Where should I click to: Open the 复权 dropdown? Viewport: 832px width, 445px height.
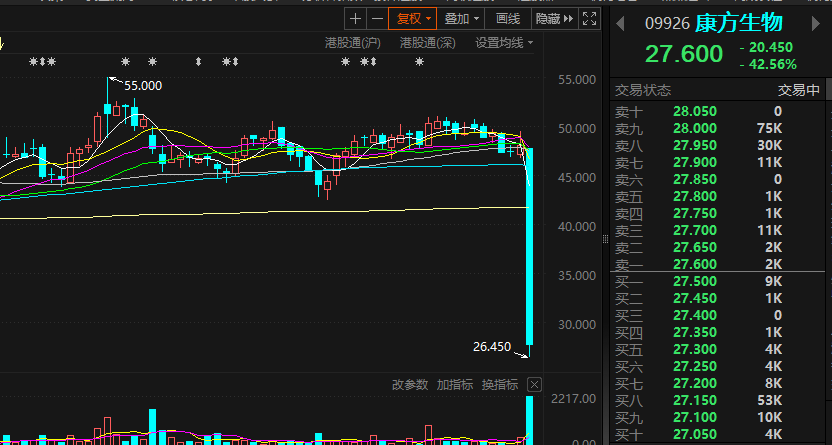click(413, 19)
